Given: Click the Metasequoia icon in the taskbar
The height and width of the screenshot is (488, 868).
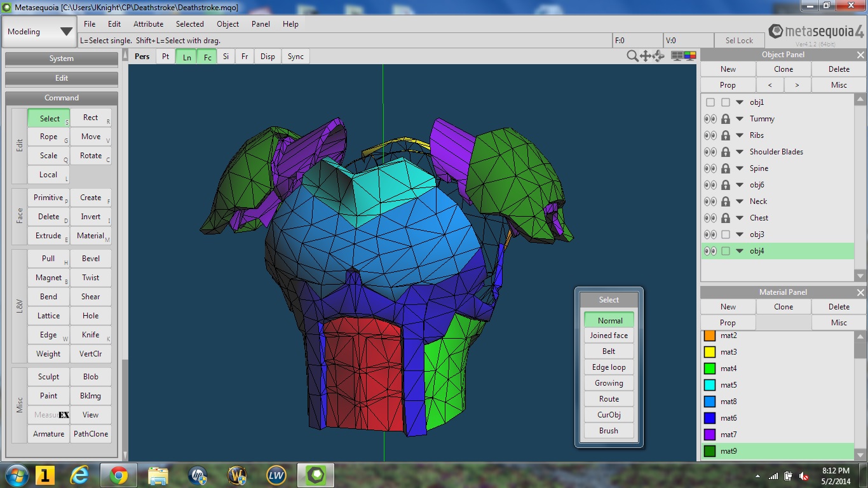Looking at the screenshot, I should 316,475.
